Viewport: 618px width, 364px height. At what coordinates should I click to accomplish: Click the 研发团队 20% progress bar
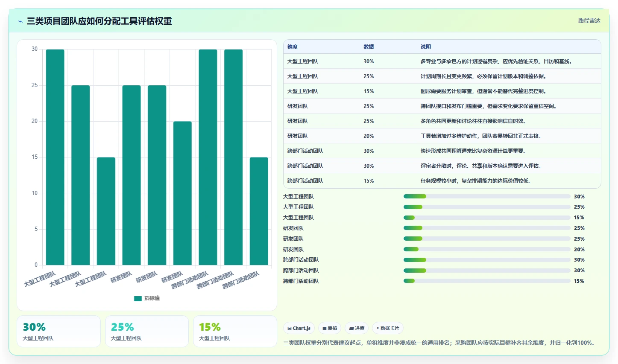point(487,249)
